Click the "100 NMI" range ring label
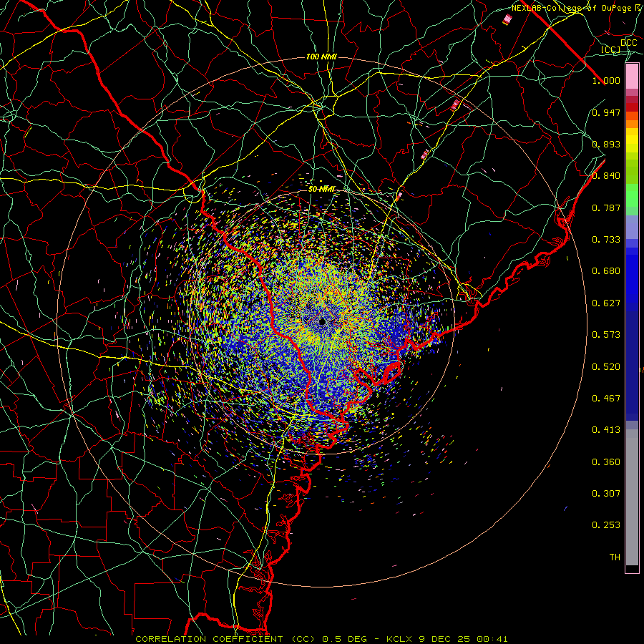 321,57
